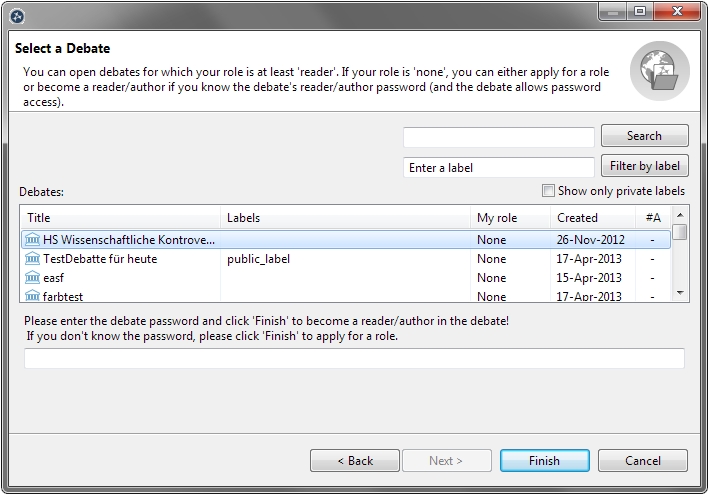Enable Show only private labels checkbox
Image resolution: width=709 pixels, height=495 pixels.
(548, 191)
